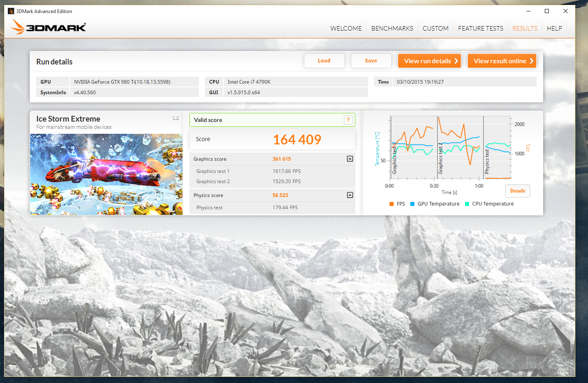Screen dimensions: 588x383
Task: Maximize the 3DMark window
Action: coord(547,11)
